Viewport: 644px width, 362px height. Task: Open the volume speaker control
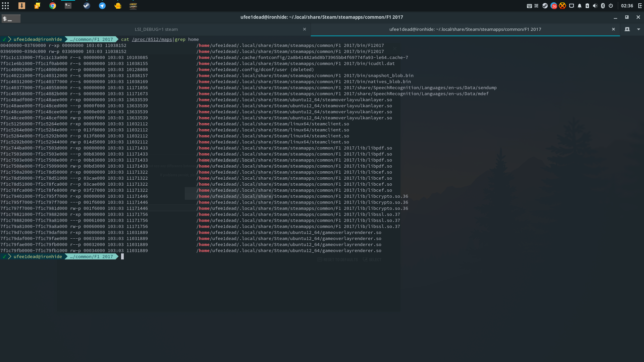[595, 6]
